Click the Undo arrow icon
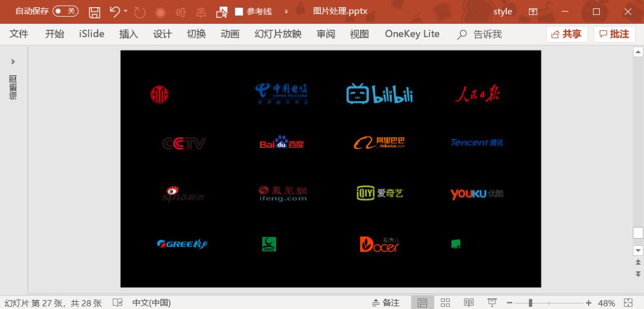The height and width of the screenshot is (309, 644). [x=115, y=11]
